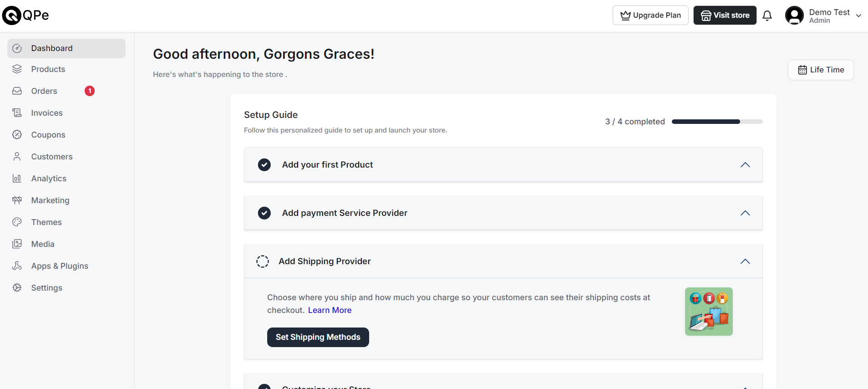Follow the Learn More link
This screenshot has width=868, height=389.
tap(330, 310)
